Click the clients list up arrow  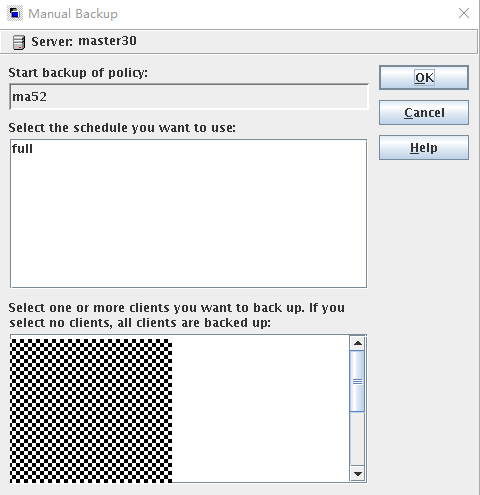click(x=358, y=343)
